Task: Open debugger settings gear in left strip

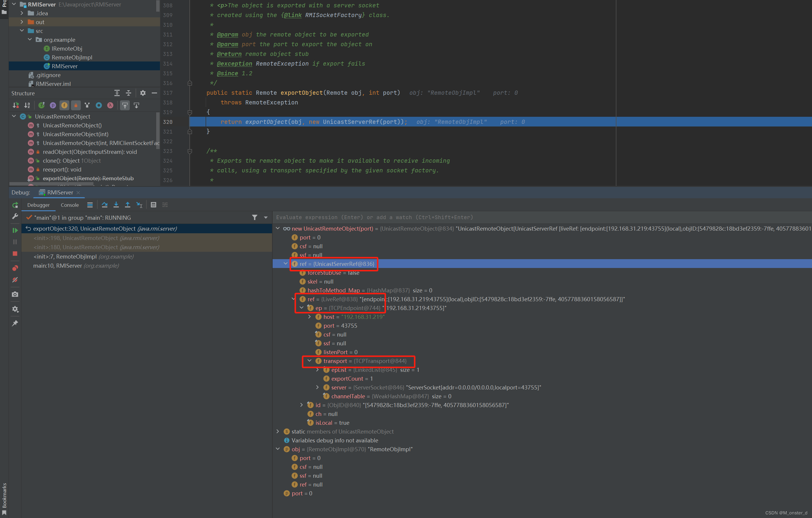Action: pos(15,309)
